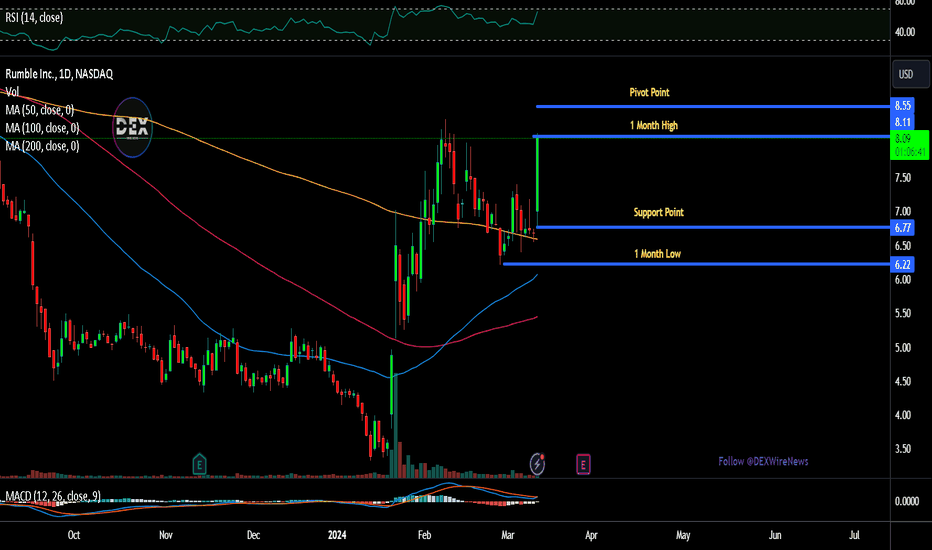This screenshot has height=550, width=932.
Task: Click the Nov label on time axis
Action: coord(166,535)
